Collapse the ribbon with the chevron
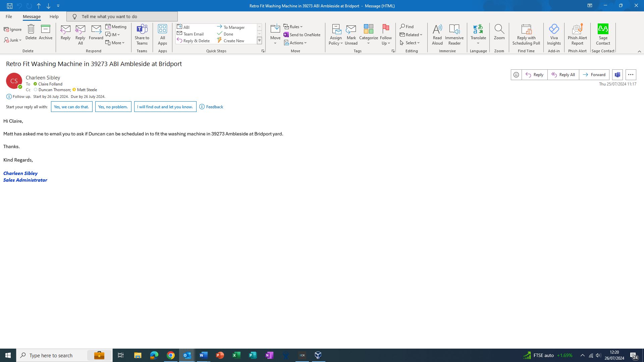 tap(639, 51)
